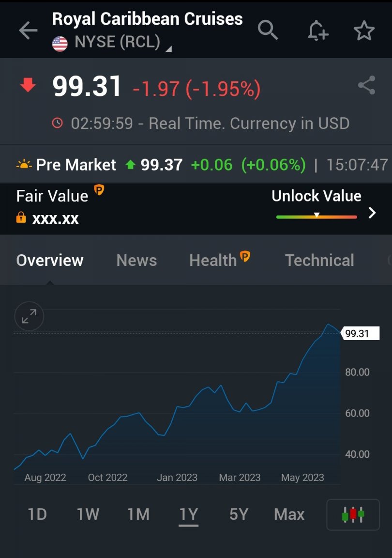Select the 5Y chart range

238,514
